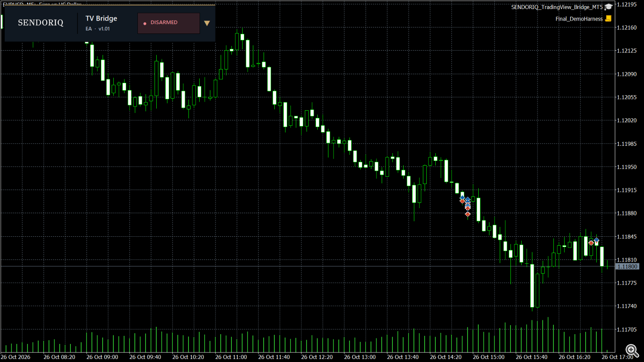
Task: Click the tall white candle bottoming near 1.11740
Action: (532, 286)
